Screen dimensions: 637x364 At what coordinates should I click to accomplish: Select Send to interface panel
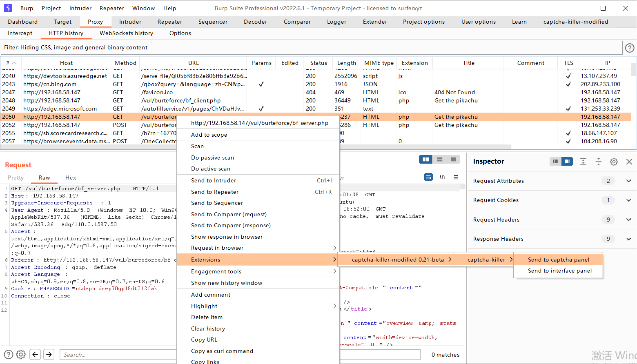(x=558, y=271)
